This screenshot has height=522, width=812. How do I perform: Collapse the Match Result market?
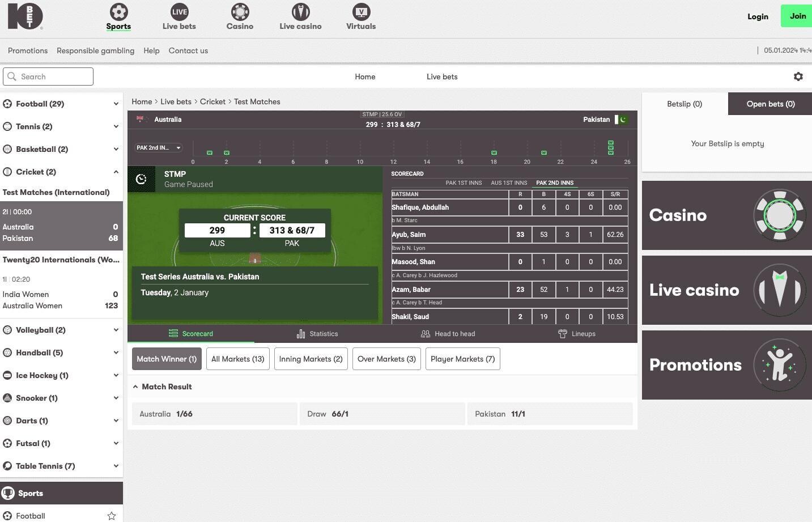[x=135, y=387]
